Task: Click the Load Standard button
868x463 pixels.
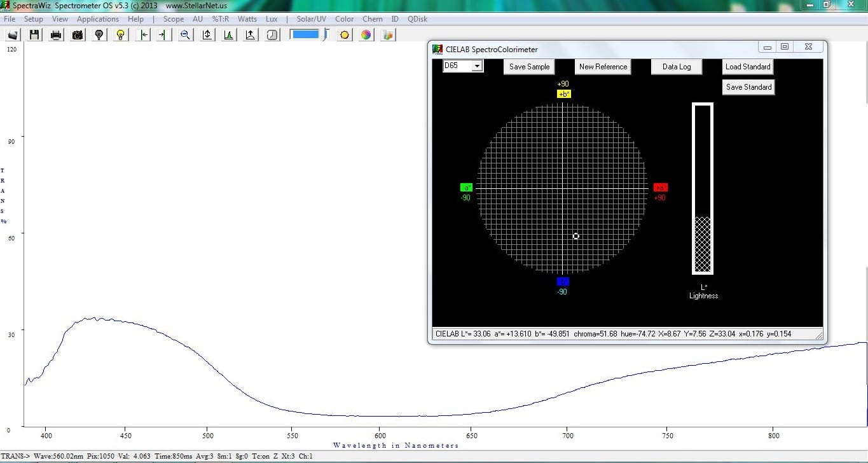Action: (x=748, y=67)
